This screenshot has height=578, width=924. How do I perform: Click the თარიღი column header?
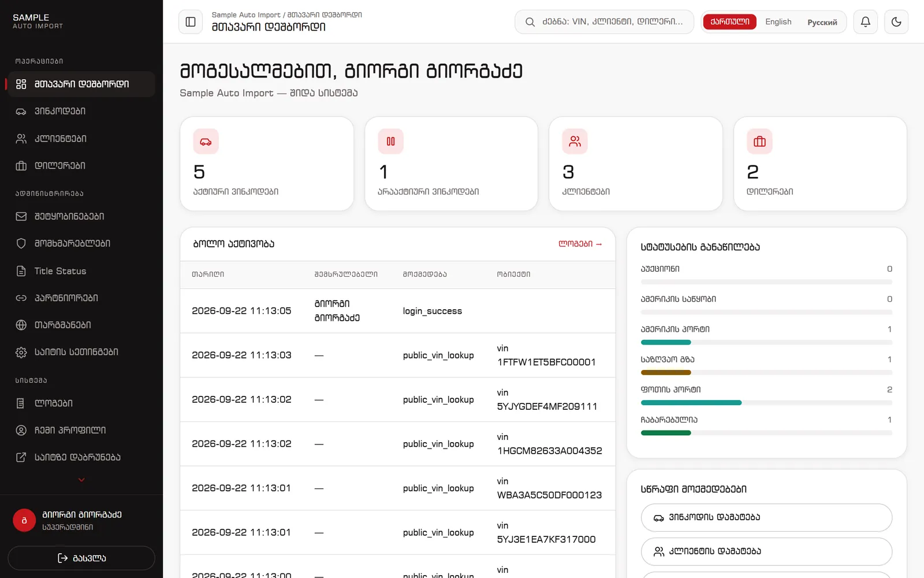(x=208, y=275)
